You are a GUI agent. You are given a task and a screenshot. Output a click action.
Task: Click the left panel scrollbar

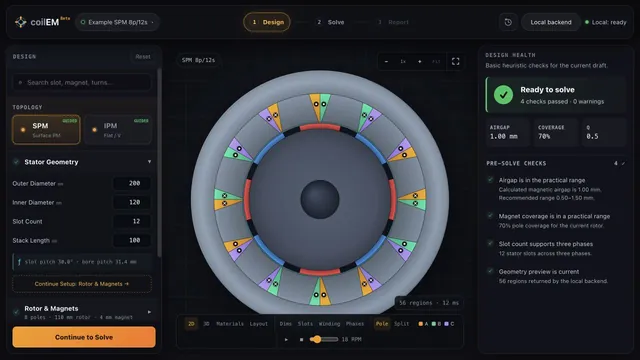coord(159,163)
